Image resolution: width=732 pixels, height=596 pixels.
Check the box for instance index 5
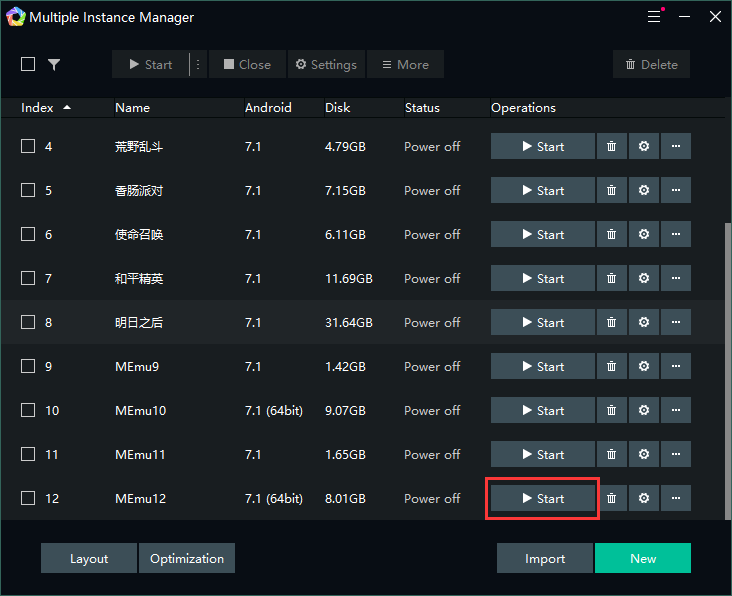click(28, 190)
